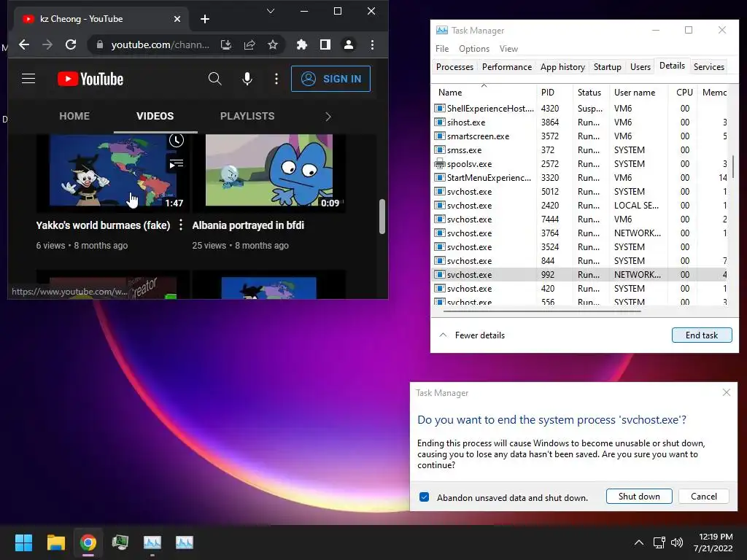The height and width of the screenshot is (560, 747).
Task: Open the YouTube hamburger guide menu
Action: coord(28,79)
